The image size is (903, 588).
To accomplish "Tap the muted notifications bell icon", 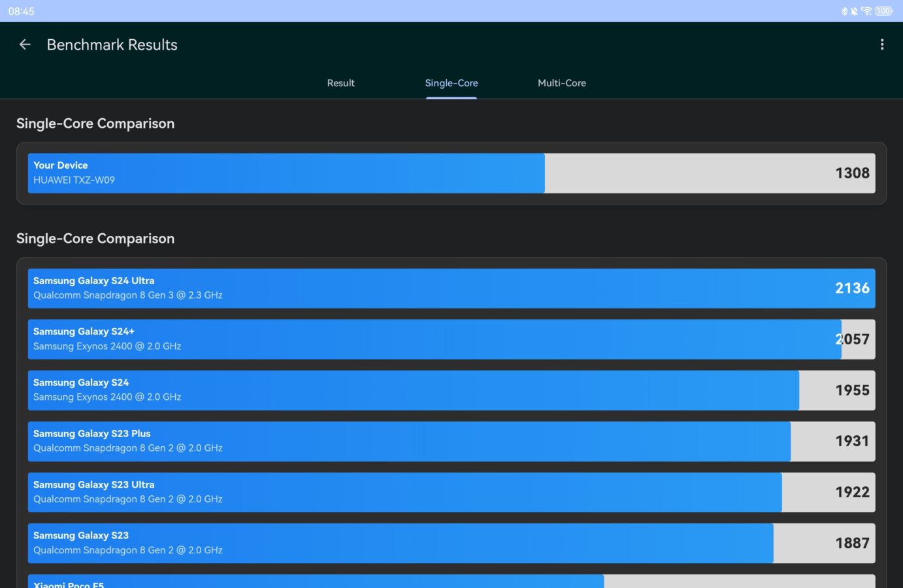I will [854, 11].
